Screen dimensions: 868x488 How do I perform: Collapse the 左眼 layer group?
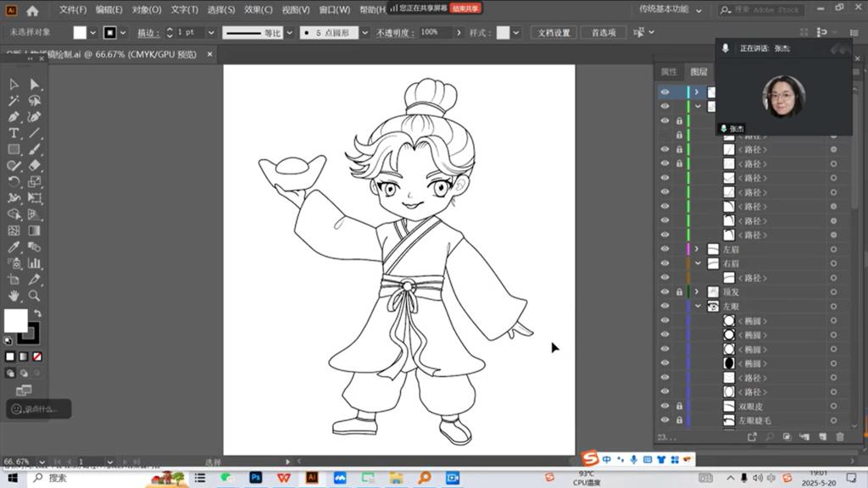click(x=698, y=307)
